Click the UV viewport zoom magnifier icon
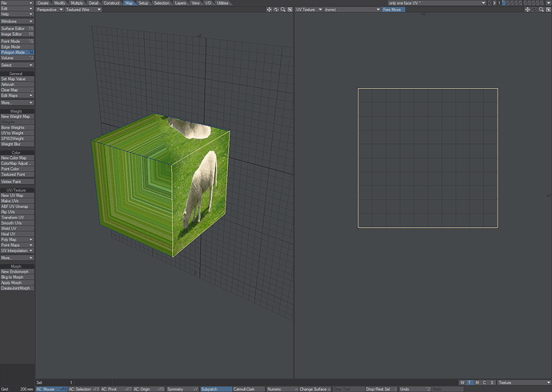The width and height of the screenshot is (552, 392). pyautogui.click(x=542, y=10)
